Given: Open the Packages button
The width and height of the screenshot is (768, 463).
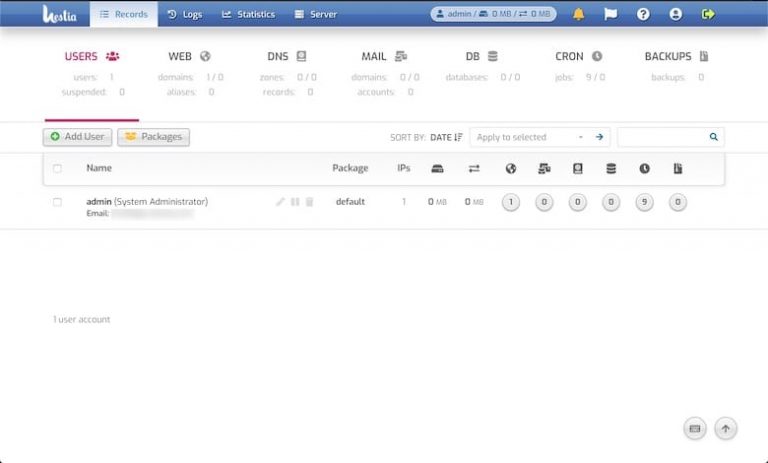Looking at the screenshot, I should (x=153, y=137).
